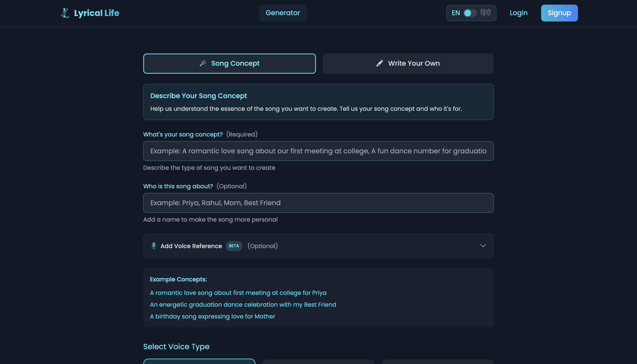The height and width of the screenshot is (364, 637).
Task: Choose the graduation dance celebration example
Action: 243,305
